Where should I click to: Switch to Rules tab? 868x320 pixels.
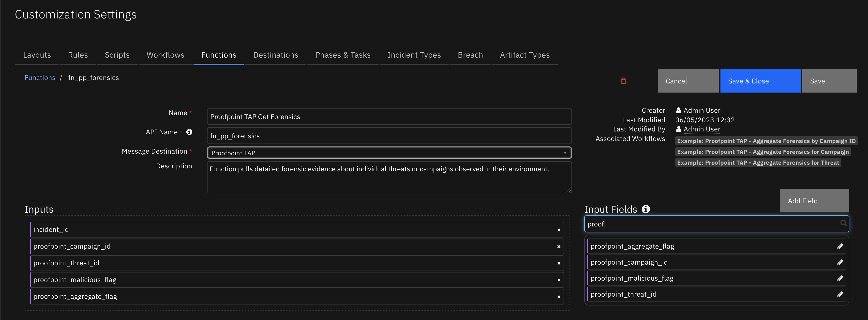pyautogui.click(x=78, y=55)
